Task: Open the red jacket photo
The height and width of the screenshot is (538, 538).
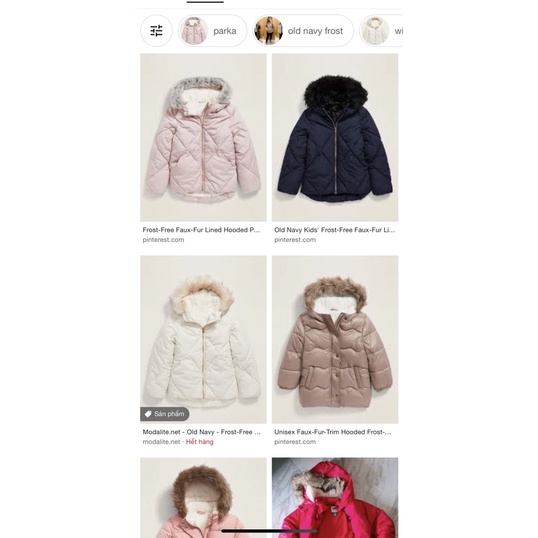Action: pos(335,498)
